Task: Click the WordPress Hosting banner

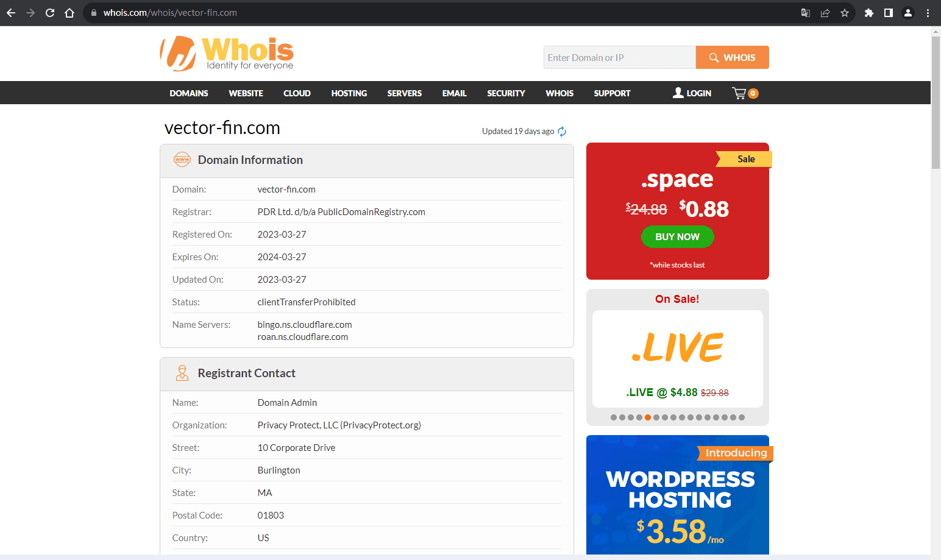Action: click(678, 495)
